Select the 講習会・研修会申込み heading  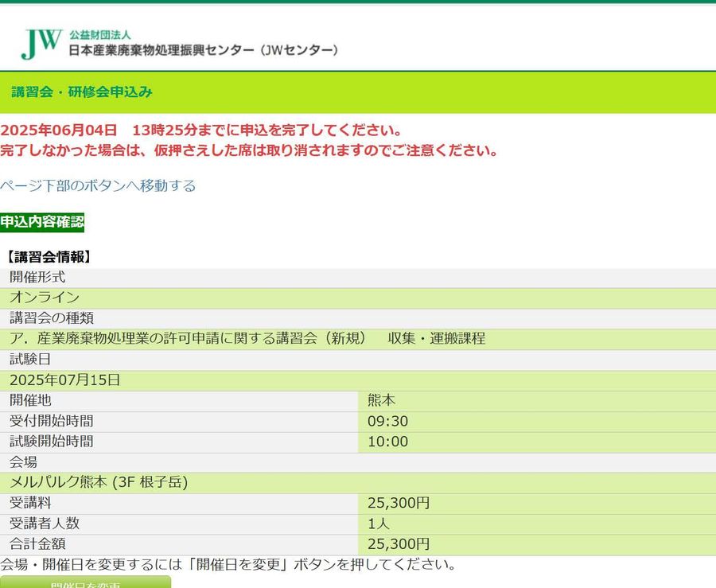pos(82,92)
